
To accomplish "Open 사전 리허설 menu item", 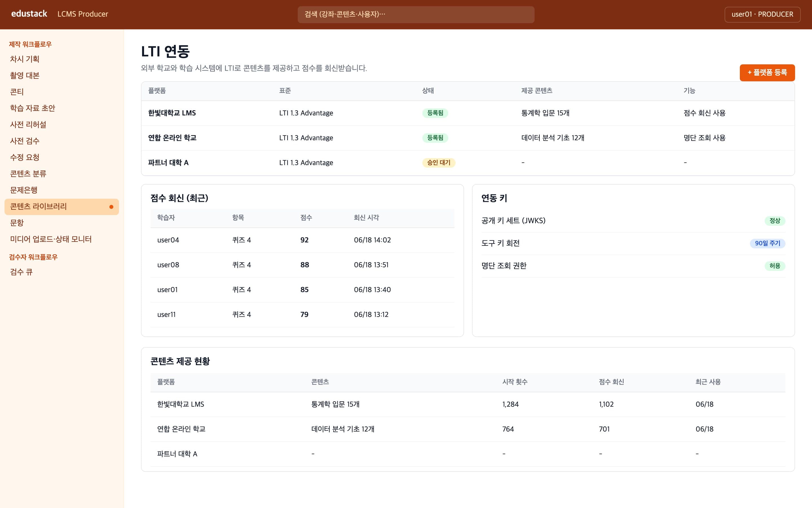I will (x=62, y=125).
